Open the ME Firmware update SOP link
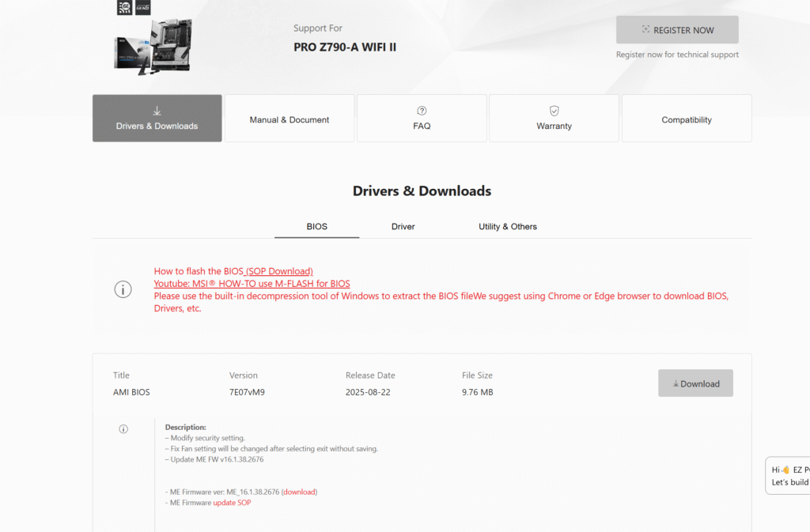The width and height of the screenshot is (810, 532). click(x=232, y=503)
